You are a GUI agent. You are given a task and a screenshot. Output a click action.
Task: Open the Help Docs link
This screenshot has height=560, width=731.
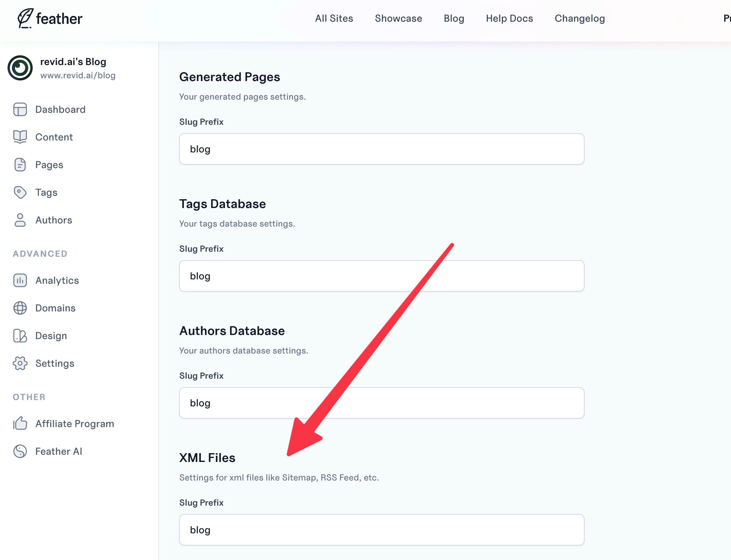click(x=509, y=18)
